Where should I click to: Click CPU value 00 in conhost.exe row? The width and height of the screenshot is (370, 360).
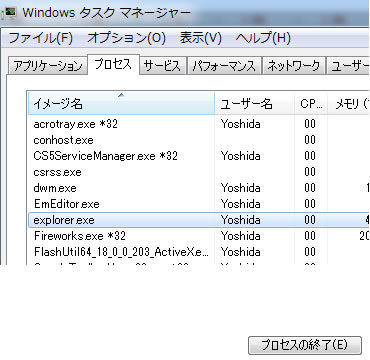tap(310, 140)
